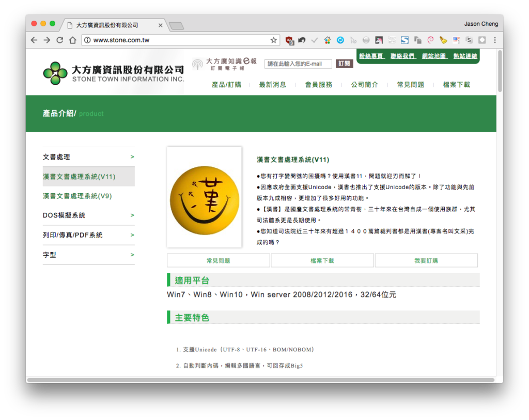
Task: Click the gray sphere extension icon
Action: pos(366,40)
